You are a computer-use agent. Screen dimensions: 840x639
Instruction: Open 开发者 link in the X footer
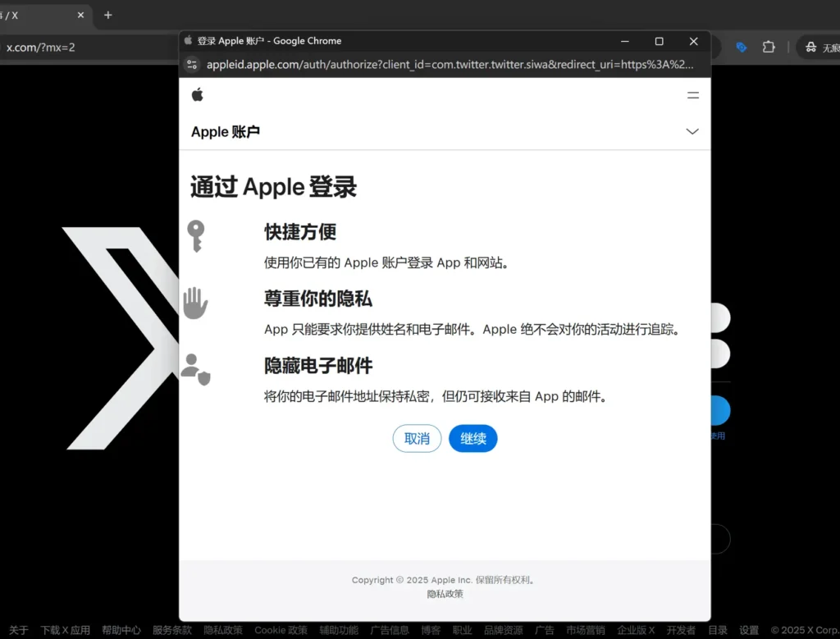pyautogui.click(x=681, y=631)
